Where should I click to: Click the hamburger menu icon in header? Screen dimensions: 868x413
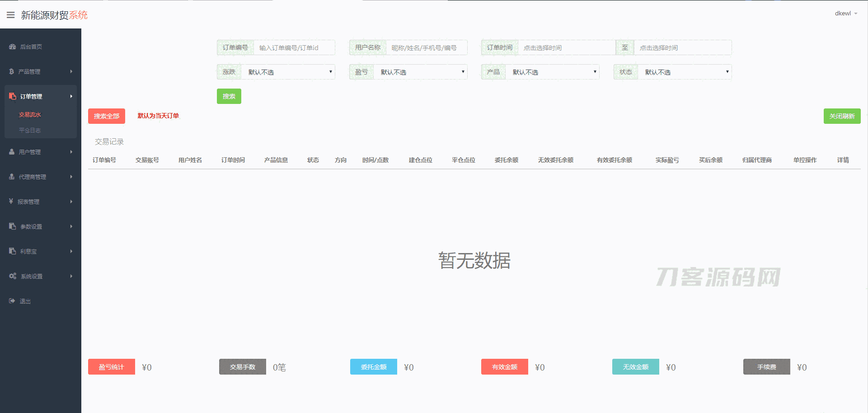(10, 15)
